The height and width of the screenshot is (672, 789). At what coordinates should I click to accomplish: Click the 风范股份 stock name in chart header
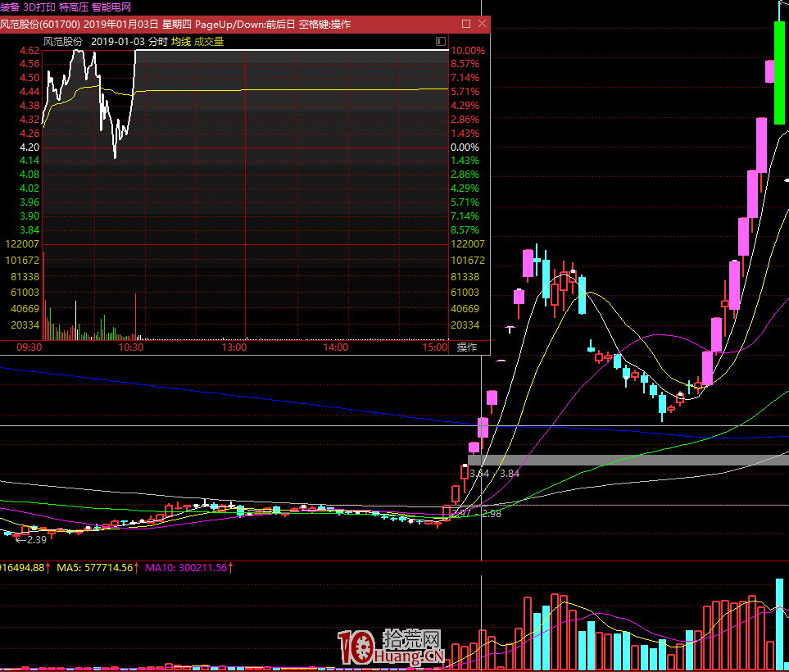point(62,41)
